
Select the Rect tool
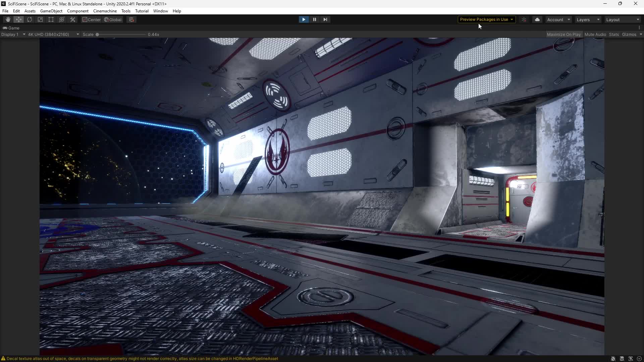pos(51,19)
